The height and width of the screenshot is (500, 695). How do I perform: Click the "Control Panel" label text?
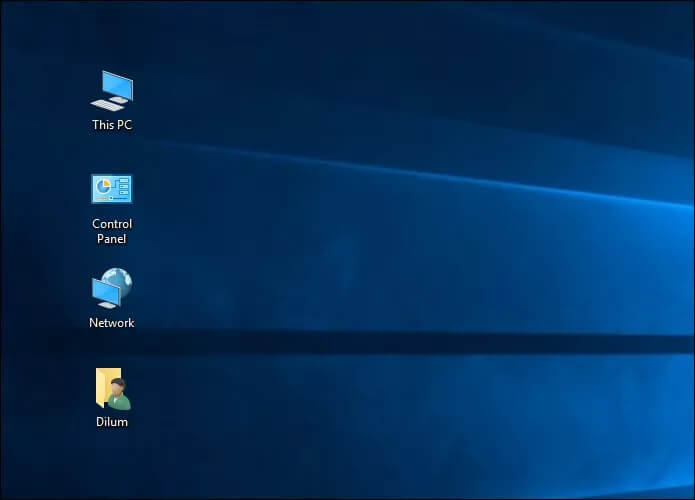point(112,231)
